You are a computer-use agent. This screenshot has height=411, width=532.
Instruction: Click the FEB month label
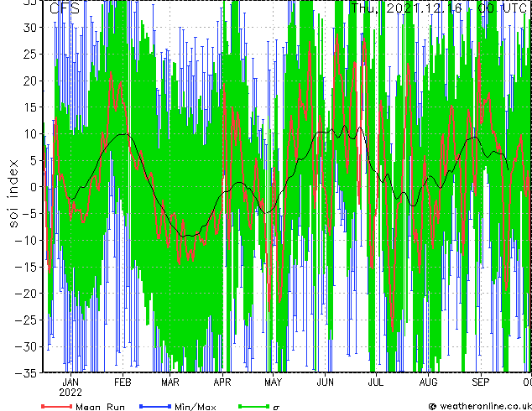click(123, 382)
